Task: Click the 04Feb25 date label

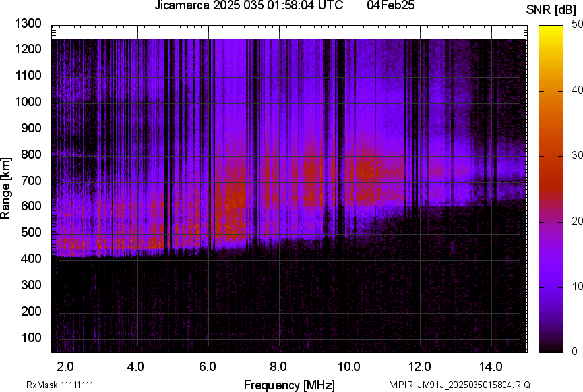Action: [x=389, y=7]
